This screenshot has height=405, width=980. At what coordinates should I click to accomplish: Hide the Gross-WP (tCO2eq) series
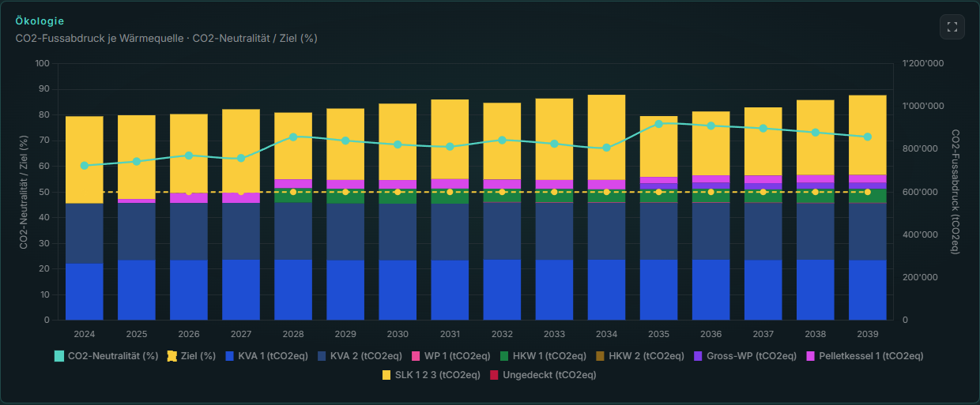tap(744, 356)
